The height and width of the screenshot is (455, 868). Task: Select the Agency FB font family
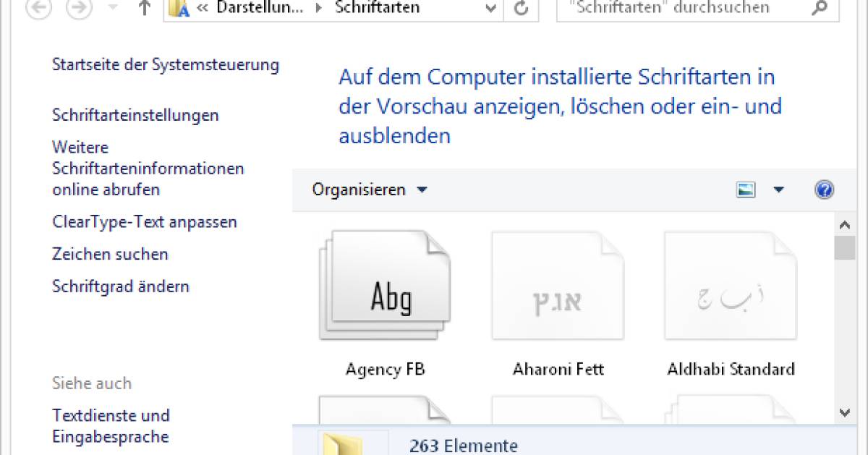point(384,286)
